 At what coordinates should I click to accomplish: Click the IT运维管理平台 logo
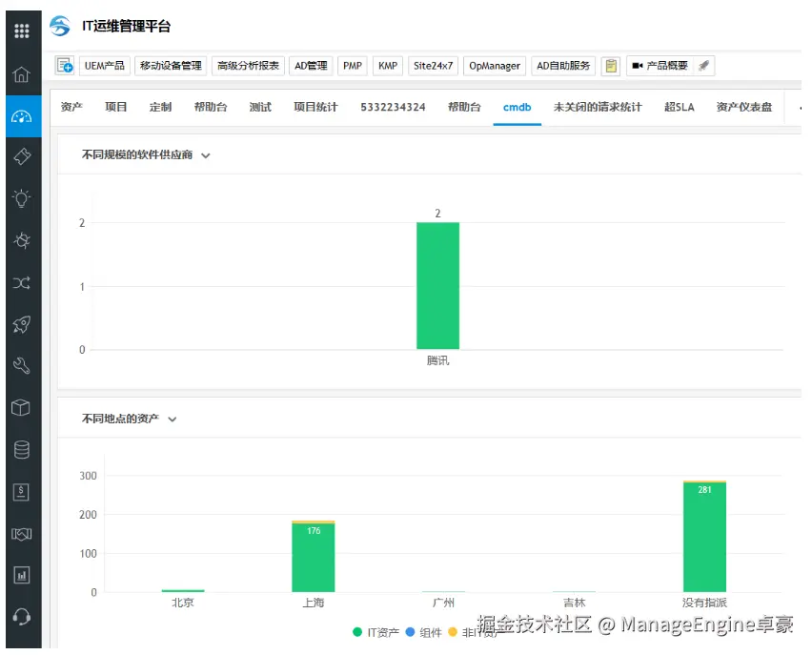pos(60,26)
